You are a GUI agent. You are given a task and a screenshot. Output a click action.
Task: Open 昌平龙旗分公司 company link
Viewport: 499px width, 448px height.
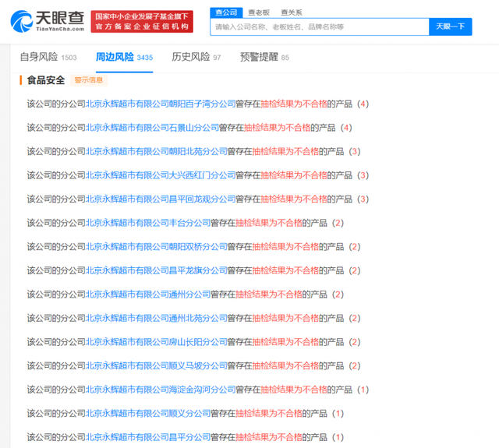coord(157,270)
